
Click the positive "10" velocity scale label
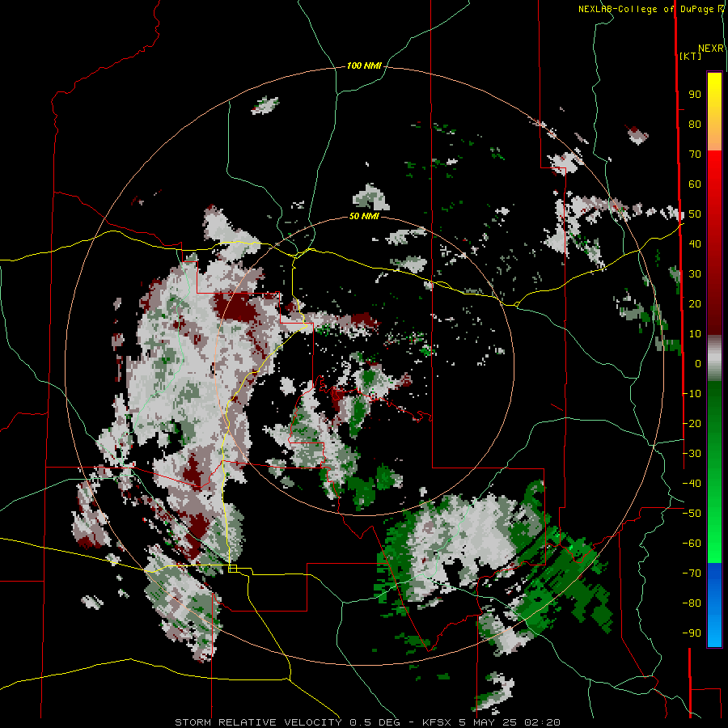[x=695, y=334]
